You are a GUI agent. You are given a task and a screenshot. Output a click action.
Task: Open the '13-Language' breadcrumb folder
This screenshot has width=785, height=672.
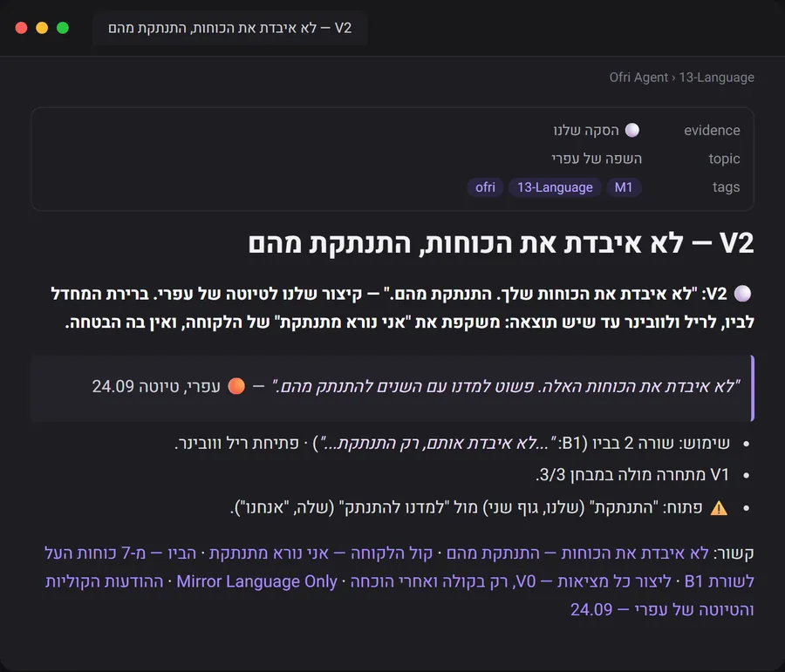pos(716,78)
